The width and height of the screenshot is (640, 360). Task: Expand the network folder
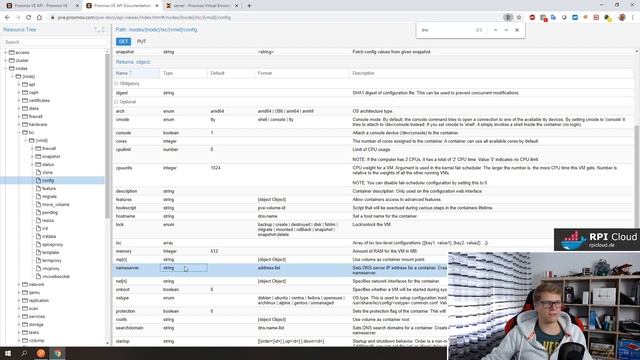pyautogui.click(x=19, y=284)
